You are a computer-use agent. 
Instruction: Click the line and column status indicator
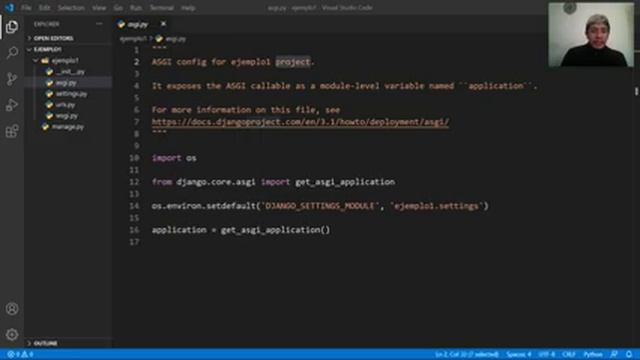[467, 354]
